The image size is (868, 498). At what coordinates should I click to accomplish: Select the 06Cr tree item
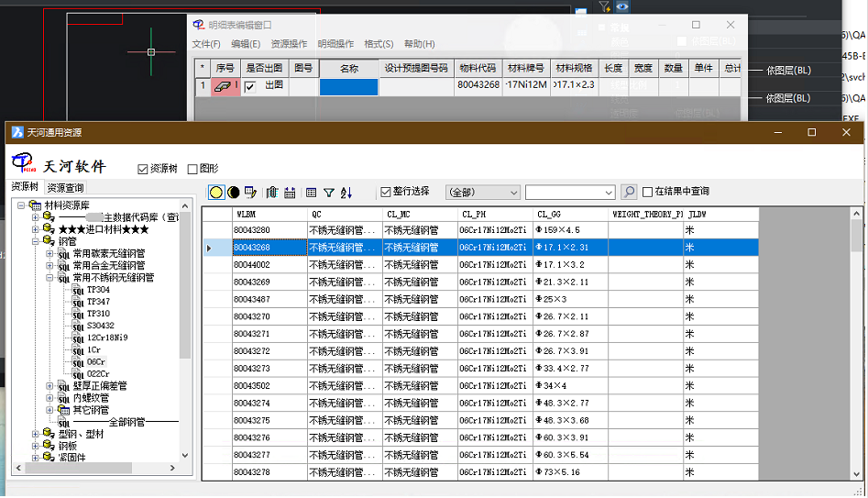point(95,361)
